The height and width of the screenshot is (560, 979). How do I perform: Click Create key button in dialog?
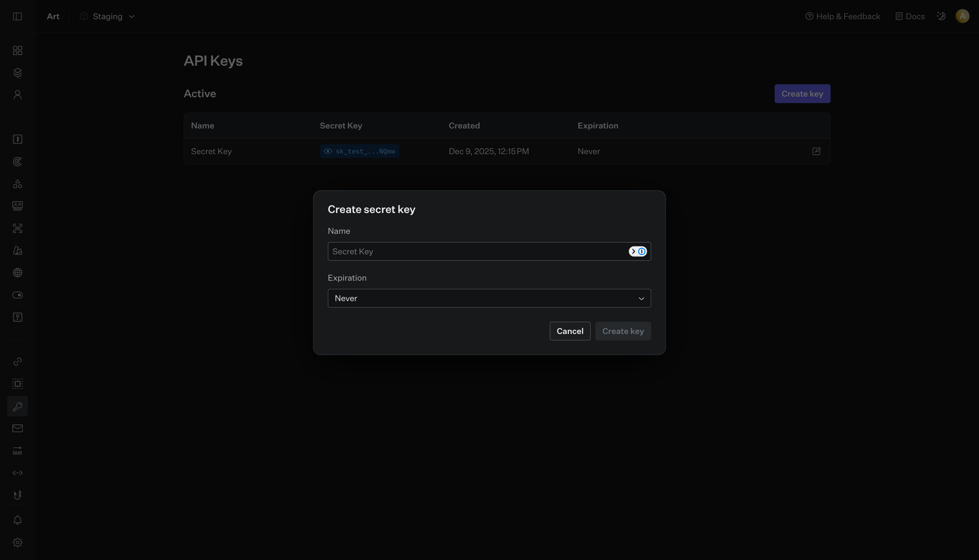(x=623, y=331)
